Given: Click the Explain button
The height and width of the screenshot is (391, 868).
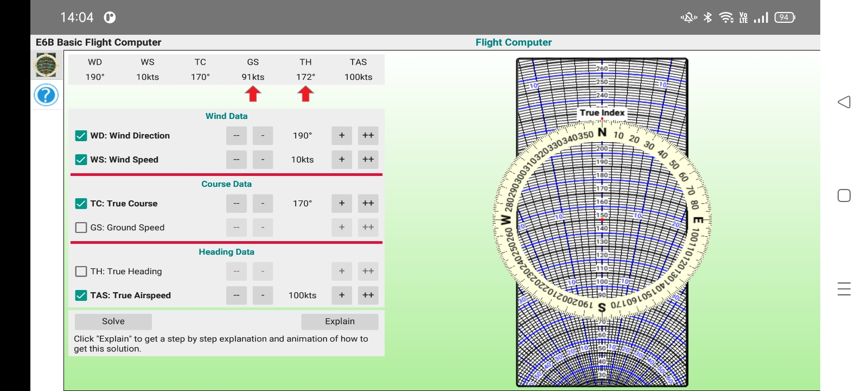Looking at the screenshot, I should click(340, 321).
